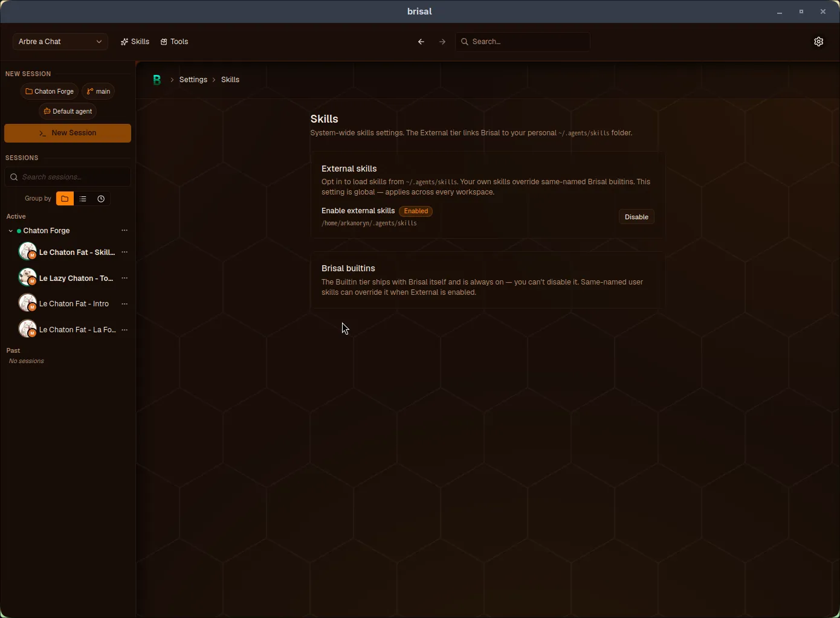Open more options for Le Chaton Fat - Skill...

(x=124, y=252)
